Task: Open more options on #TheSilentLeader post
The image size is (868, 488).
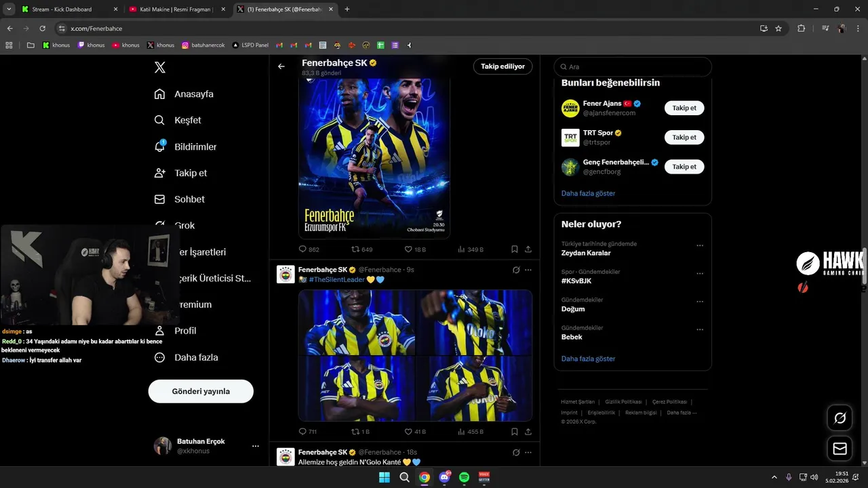Action: click(528, 270)
